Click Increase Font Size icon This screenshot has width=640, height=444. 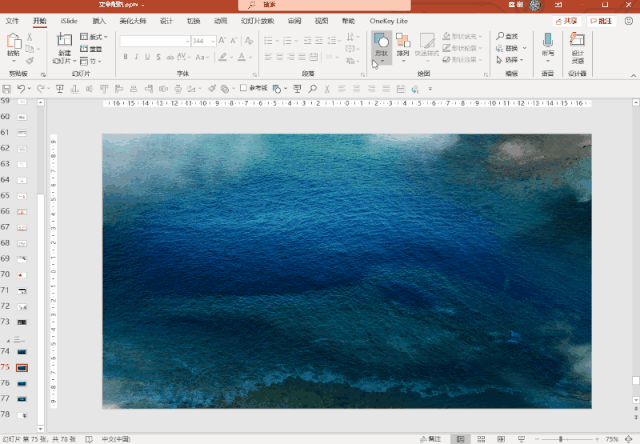click(222, 40)
